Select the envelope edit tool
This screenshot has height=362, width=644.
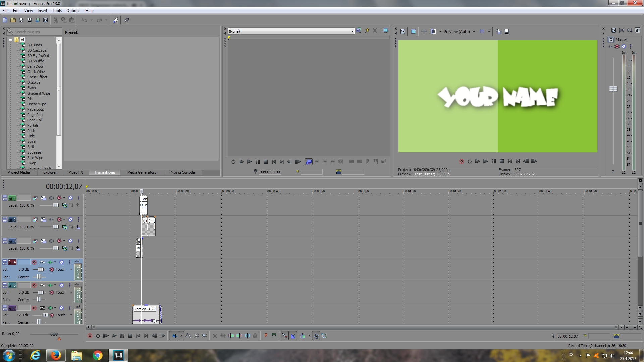click(188, 336)
